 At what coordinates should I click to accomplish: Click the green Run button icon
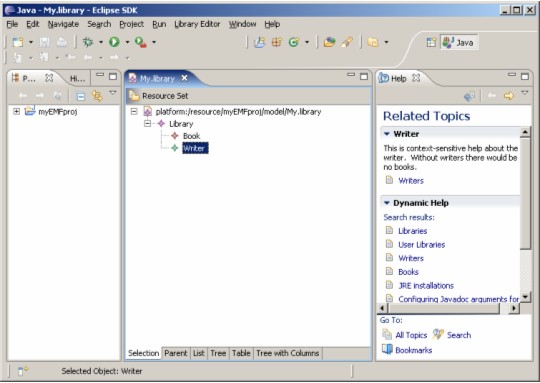(x=114, y=42)
